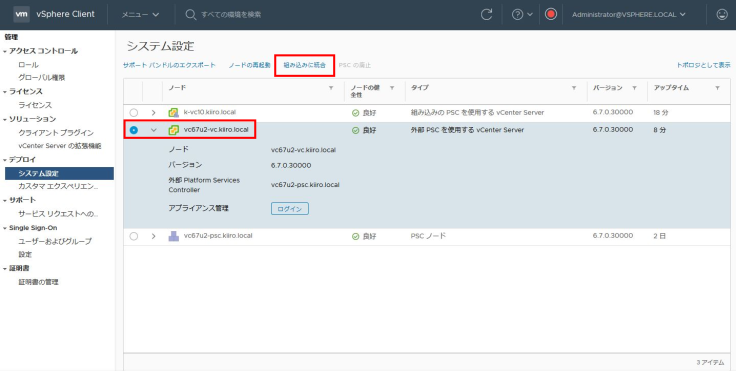Click the PSC ノード type cell
This screenshot has width=736, height=371.
click(x=428, y=236)
